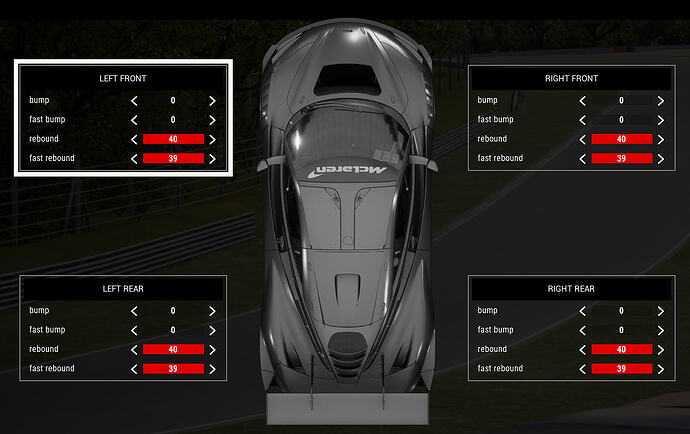690x434 pixels.
Task: Click Right Rear fast rebound bar showing 39
Action: pyautogui.click(x=622, y=369)
